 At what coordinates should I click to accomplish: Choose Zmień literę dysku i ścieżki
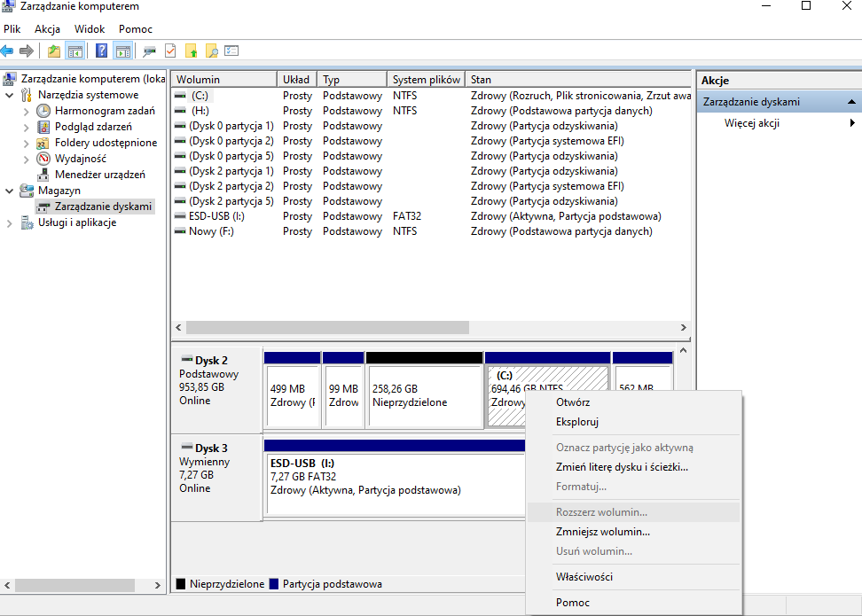pyautogui.click(x=633, y=467)
